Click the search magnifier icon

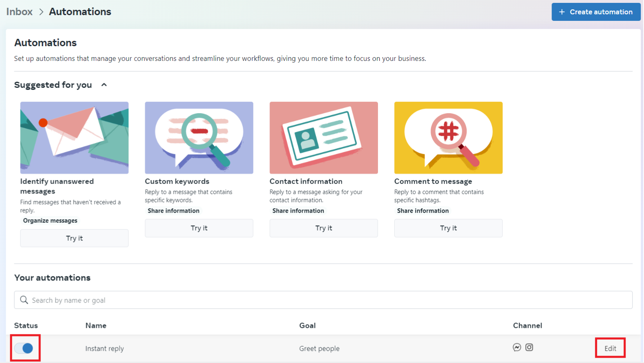(x=24, y=300)
